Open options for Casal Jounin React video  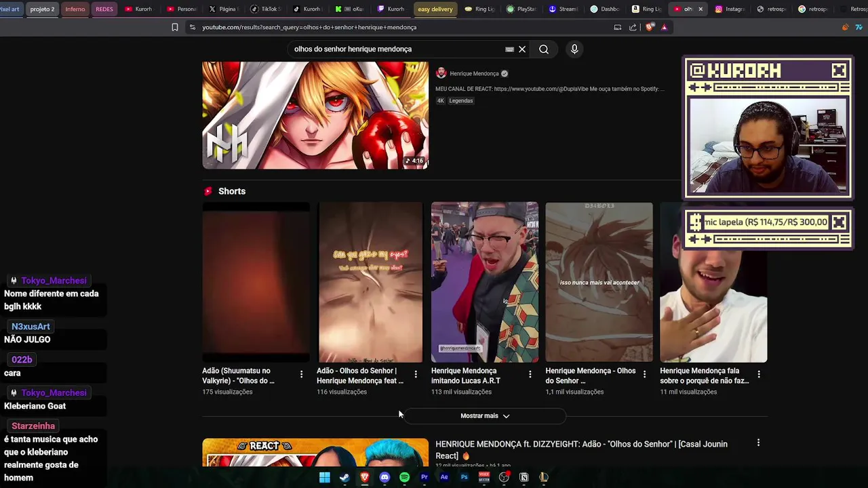(x=758, y=443)
